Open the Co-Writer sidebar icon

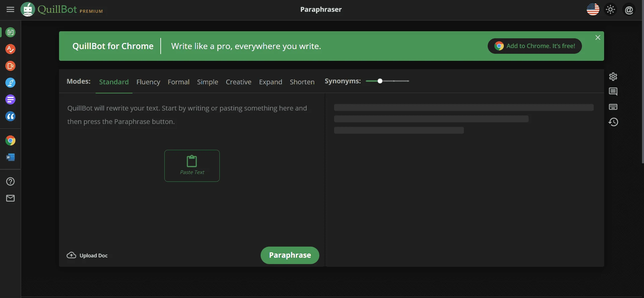click(10, 83)
